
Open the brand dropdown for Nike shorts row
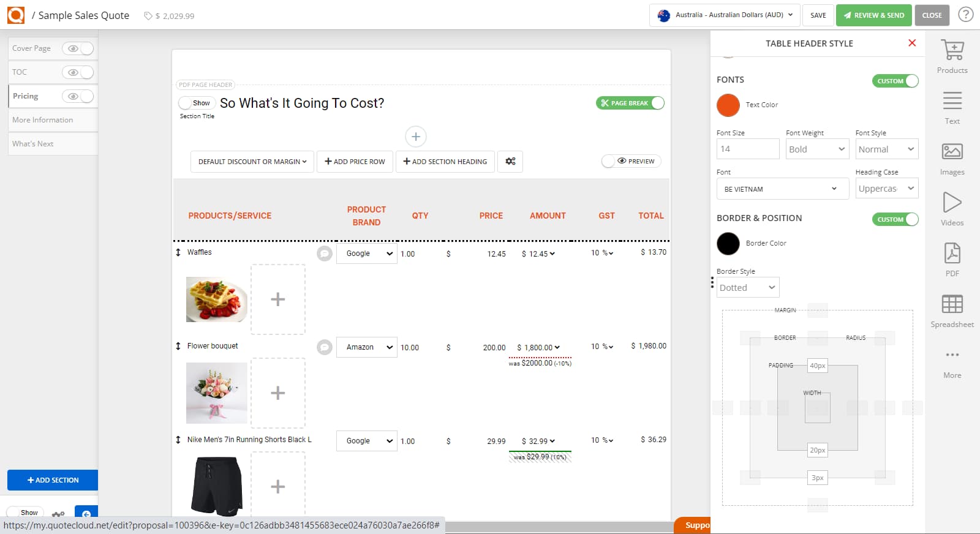366,441
